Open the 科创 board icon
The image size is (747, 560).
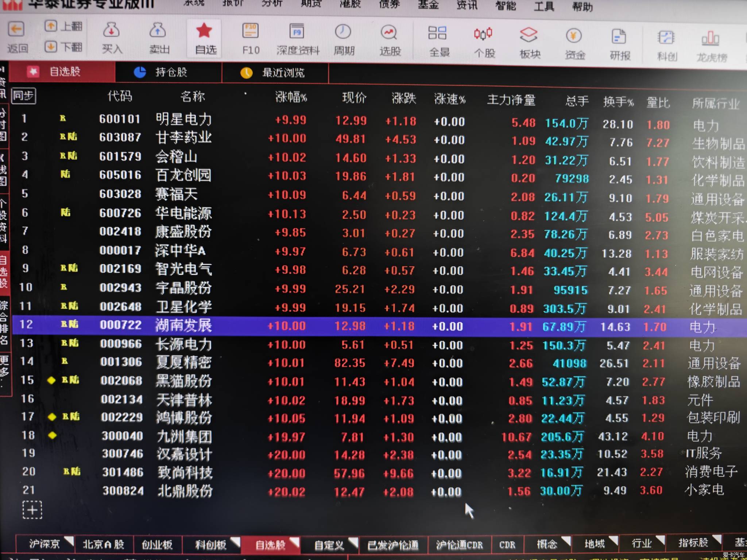pyautogui.click(x=666, y=38)
